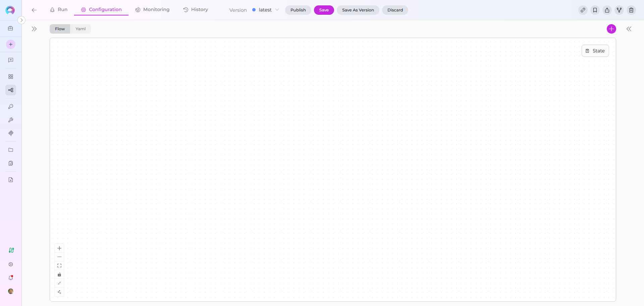Bookmark this flow using the bookmark icon
Image resolution: width=644 pixels, height=306 pixels.
tap(595, 10)
